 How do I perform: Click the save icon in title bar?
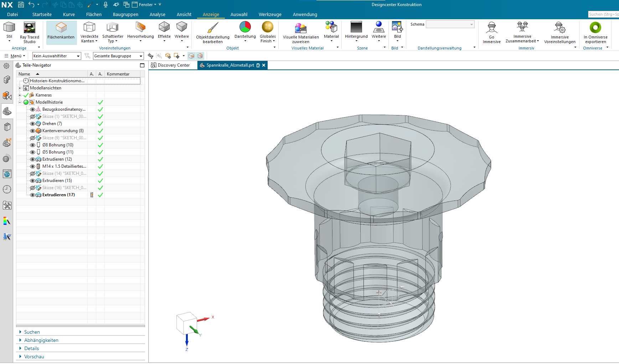[21, 5]
